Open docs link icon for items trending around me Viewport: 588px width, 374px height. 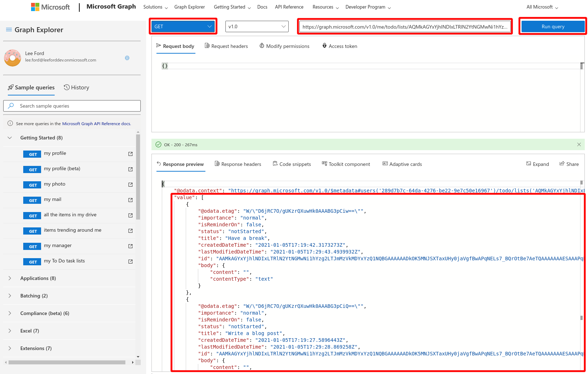coord(130,231)
